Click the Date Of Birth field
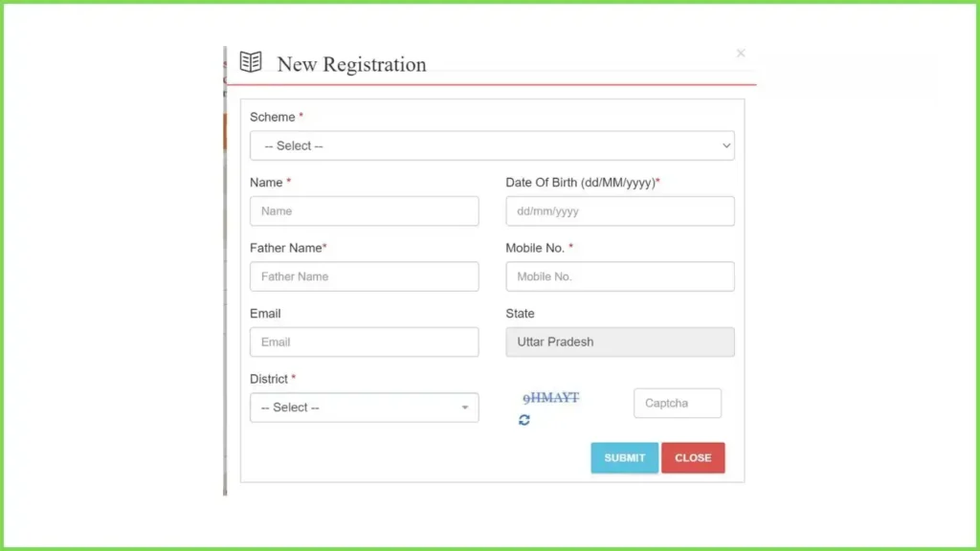This screenshot has height=551, width=980. 620,211
